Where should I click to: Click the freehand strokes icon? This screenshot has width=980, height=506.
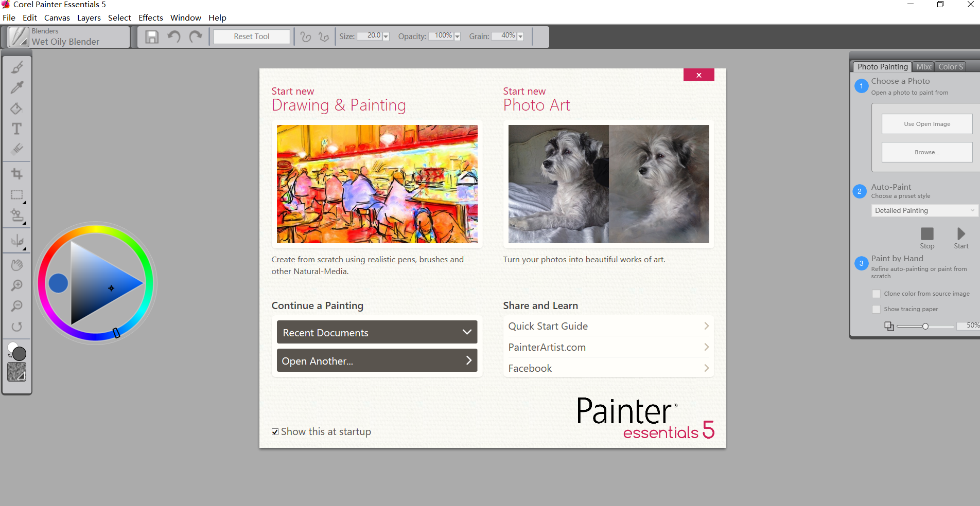click(x=306, y=37)
